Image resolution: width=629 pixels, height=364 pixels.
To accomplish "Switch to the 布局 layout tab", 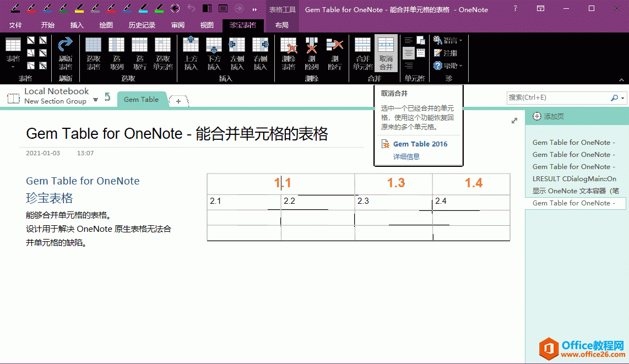I will coord(281,25).
